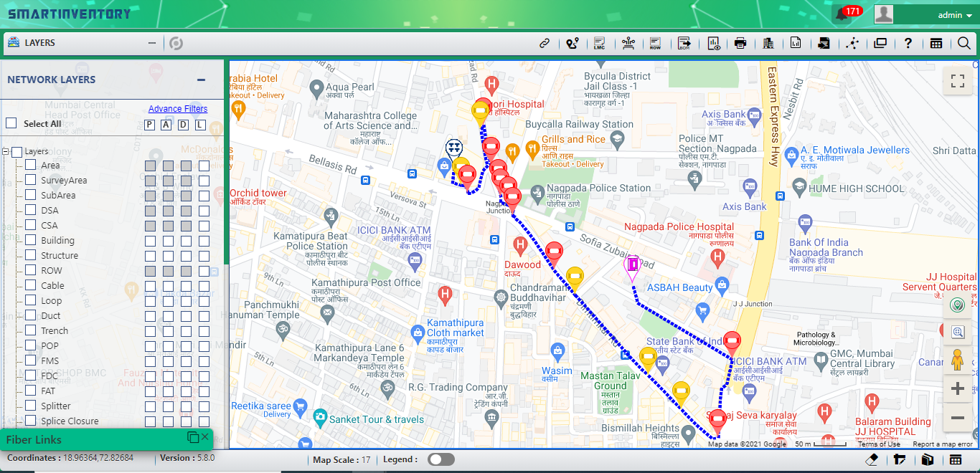
Task: Click the refresh spinner beside Layers header
Action: [x=176, y=44]
